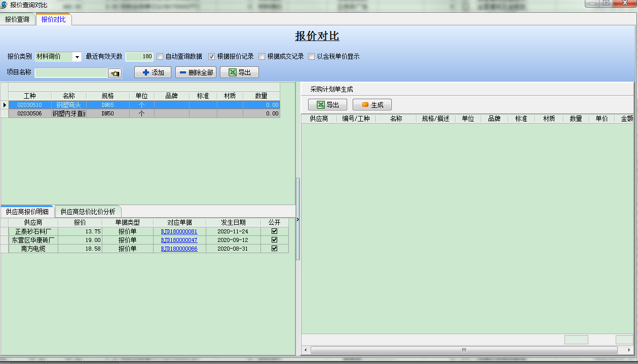Screen dimensions: 638x364
Task: Click the 导出 export button beside 删除全部
Action: point(239,72)
